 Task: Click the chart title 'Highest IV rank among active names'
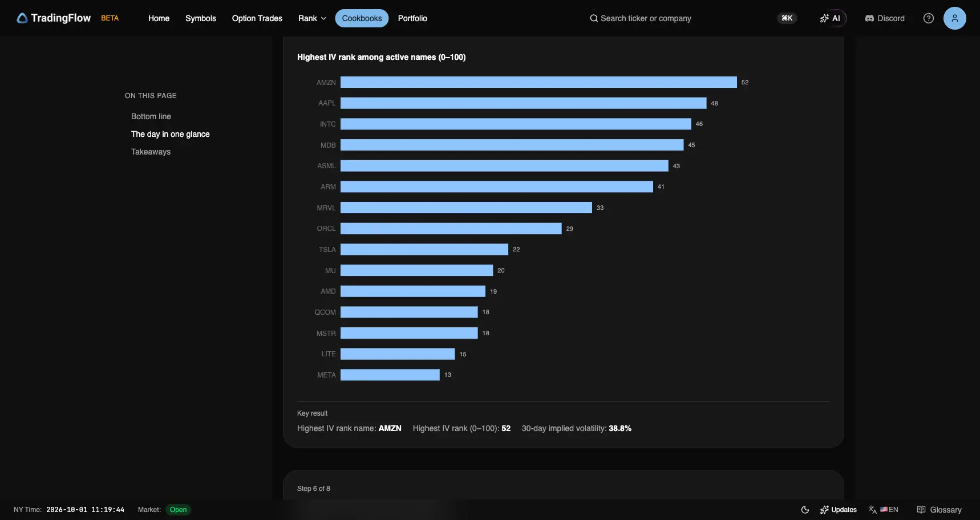(382, 57)
